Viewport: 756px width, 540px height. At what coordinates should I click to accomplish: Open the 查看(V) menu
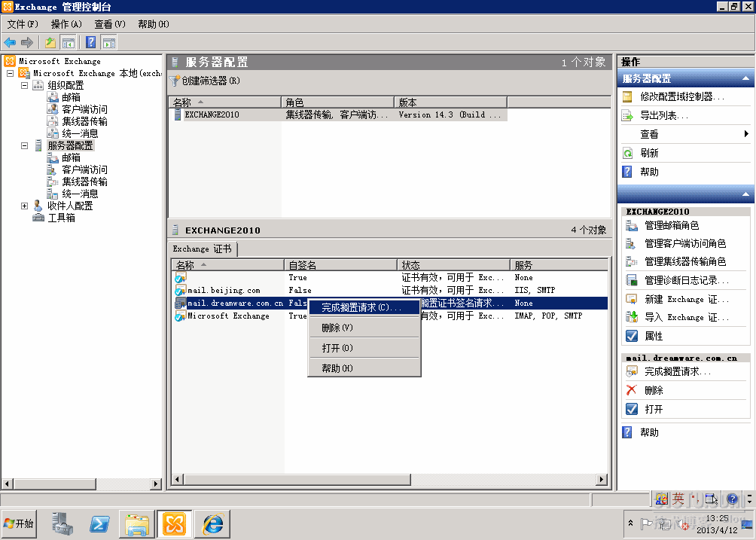[109, 24]
